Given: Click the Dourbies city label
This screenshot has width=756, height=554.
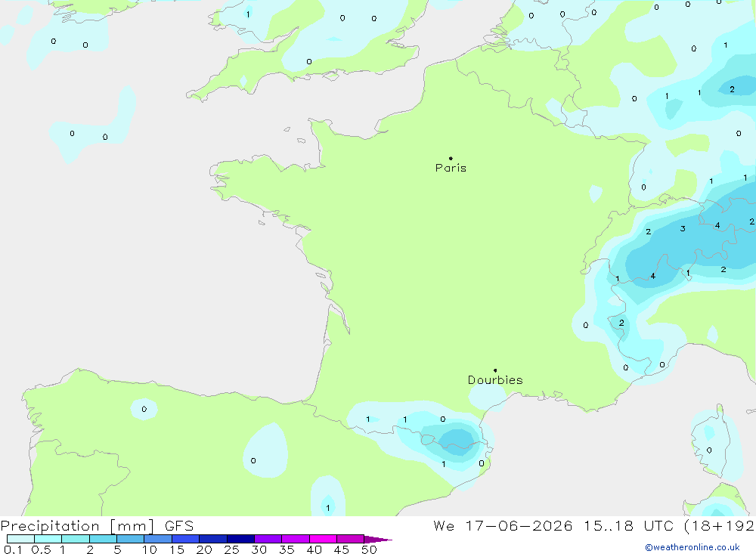Looking at the screenshot, I should point(495,380).
